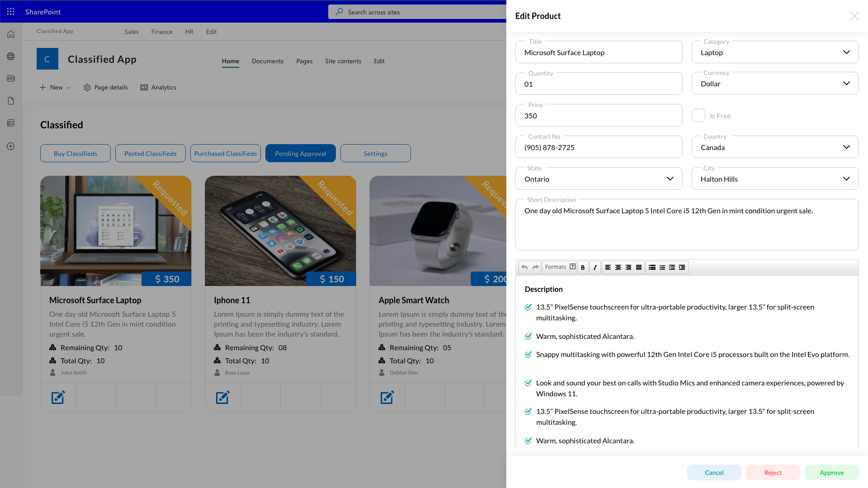Open the Formats menu in the editor

(x=560, y=267)
